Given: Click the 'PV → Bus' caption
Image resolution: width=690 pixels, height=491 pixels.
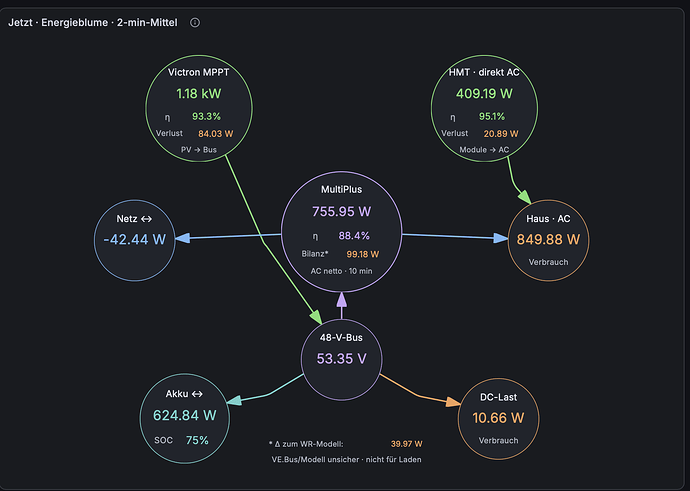Looking at the screenshot, I should tap(199, 150).
